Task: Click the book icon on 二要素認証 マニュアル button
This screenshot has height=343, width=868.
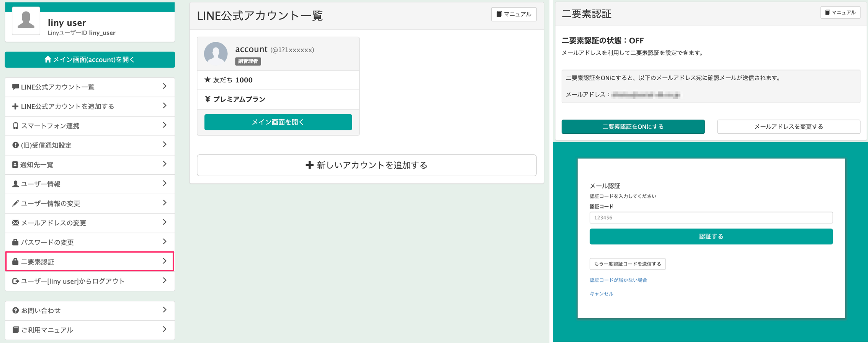Action: [827, 12]
